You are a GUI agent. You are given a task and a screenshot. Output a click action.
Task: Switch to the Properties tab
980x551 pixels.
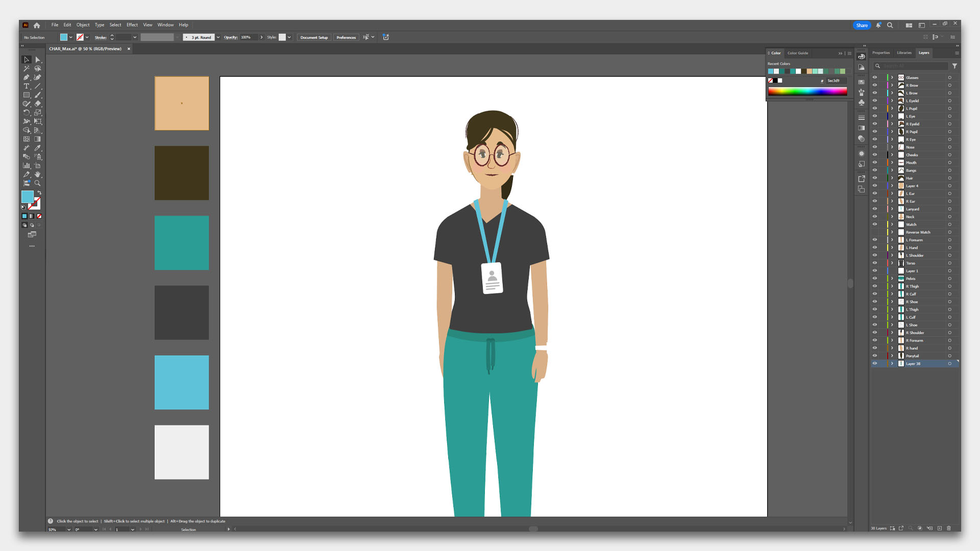click(x=881, y=53)
